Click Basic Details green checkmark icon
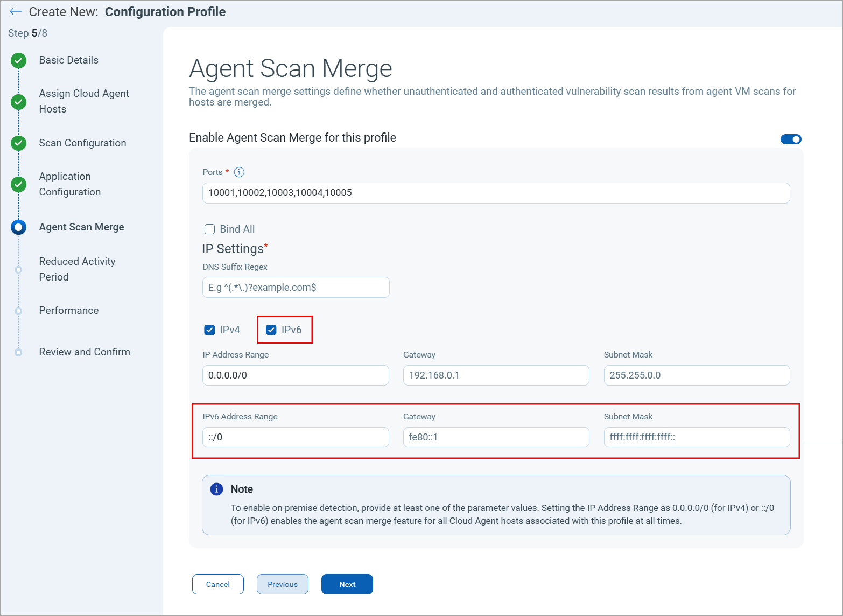Viewport: 843px width, 616px height. click(19, 60)
